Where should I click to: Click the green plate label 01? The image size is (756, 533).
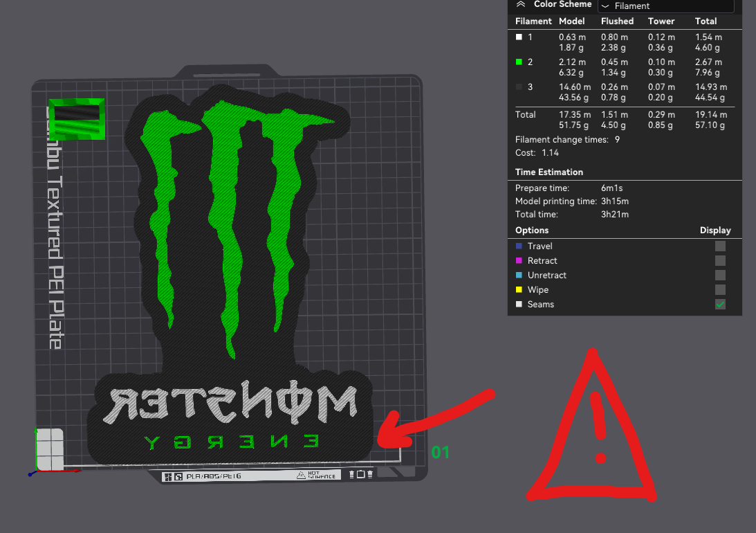pos(441,453)
